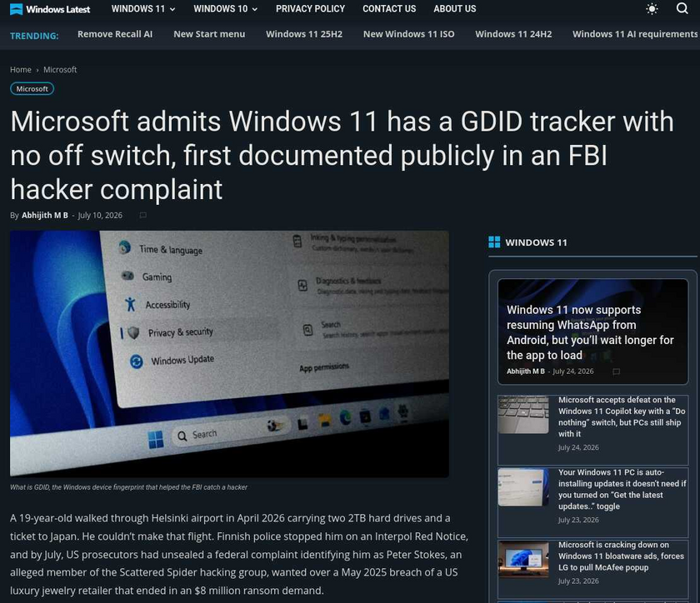Image resolution: width=700 pixels, height=603 pixels.
Task: Open the Privacy Policy menu item
Action: tap(310, 9)
